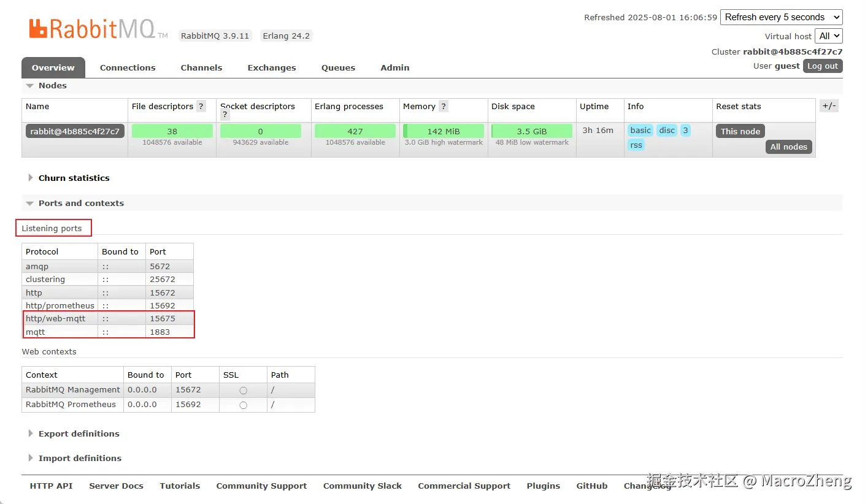Click the Erlang 24.2 version badge
865x504 pixels.
[x=286, y=36]
